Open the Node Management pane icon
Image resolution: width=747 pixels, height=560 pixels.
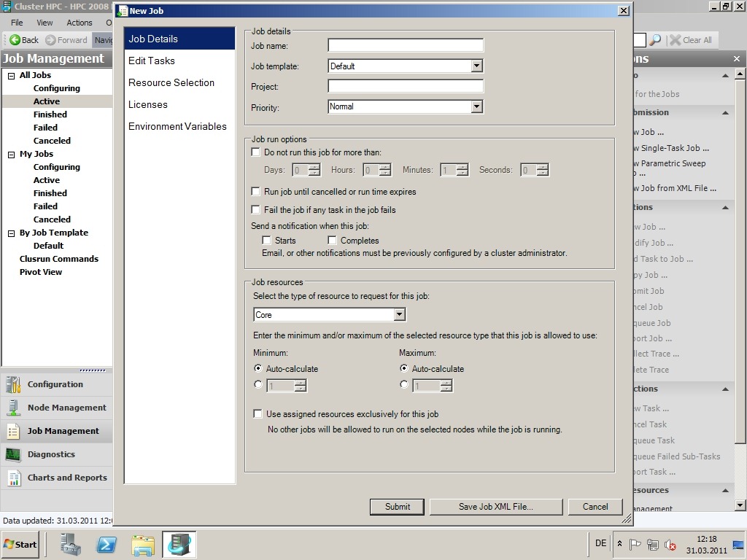(13, 408)
